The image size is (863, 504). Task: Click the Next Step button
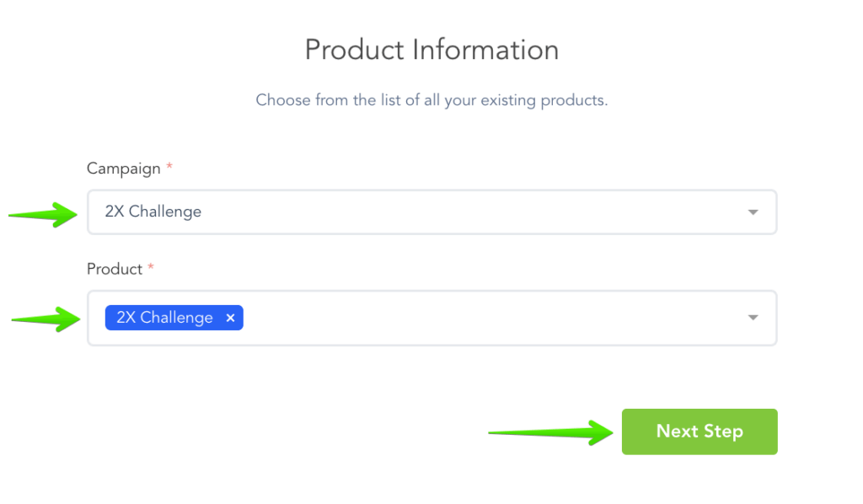click(700, 432)
